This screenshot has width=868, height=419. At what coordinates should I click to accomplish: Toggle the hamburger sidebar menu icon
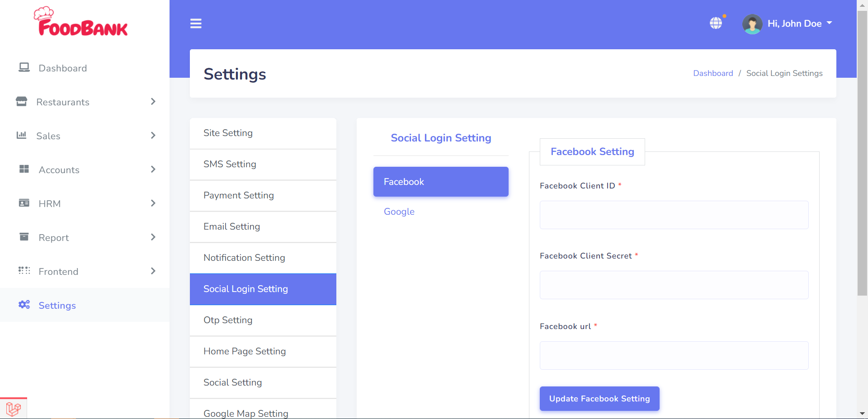[196, 24]
